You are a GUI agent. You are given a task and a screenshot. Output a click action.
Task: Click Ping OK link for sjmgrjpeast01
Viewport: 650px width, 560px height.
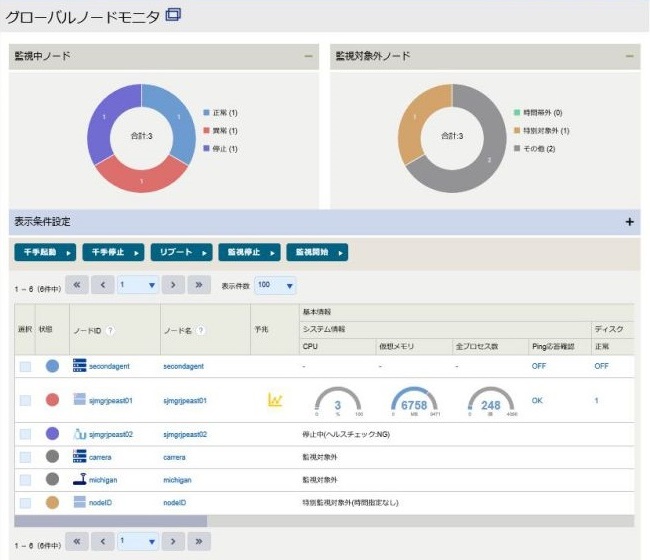pos(537,400)
